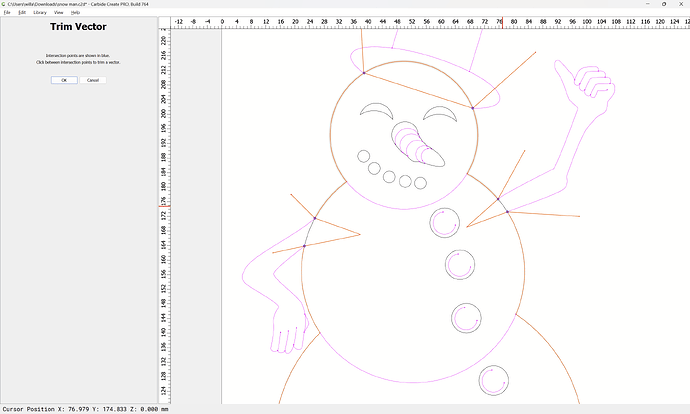Minimize the Carbide Create window
Image resolution: width=690 pixels, height=414 pixels.
pyautogui.click(x=647, y=4)
